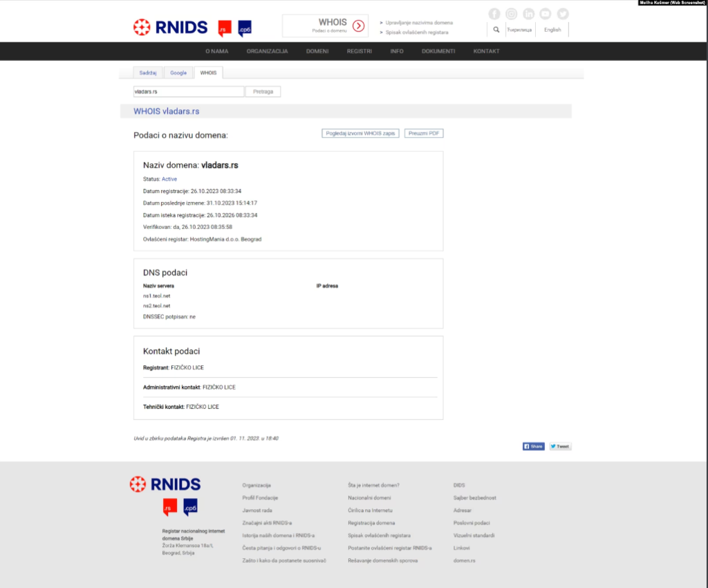
Task: Click the Twitter icon in the header
Action: click(563, 14)
